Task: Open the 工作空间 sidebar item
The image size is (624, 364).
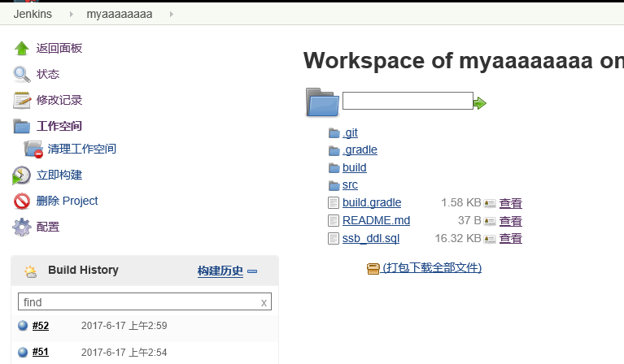Action: coord(59,126)
